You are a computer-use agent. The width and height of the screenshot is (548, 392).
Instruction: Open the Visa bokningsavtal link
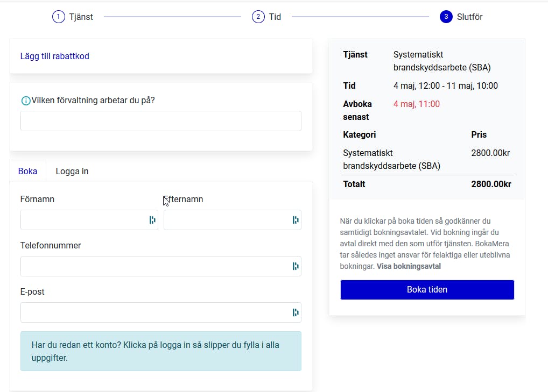409,266
